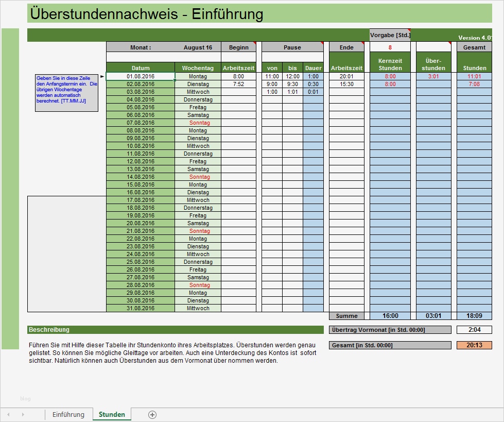Screen dimensions: 504x422
Task: Select Pause von cell 9:00
Action: pos(272,85)
